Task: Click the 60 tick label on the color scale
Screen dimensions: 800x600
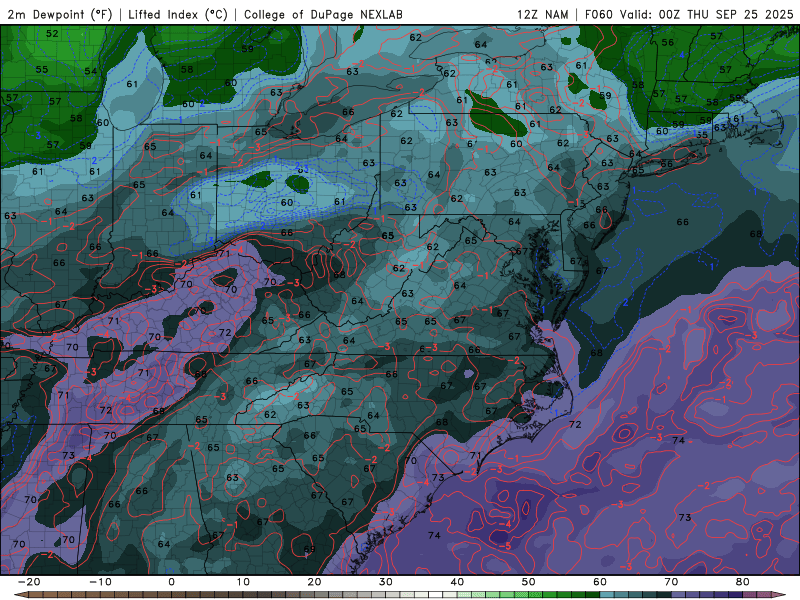Action: 600,582
